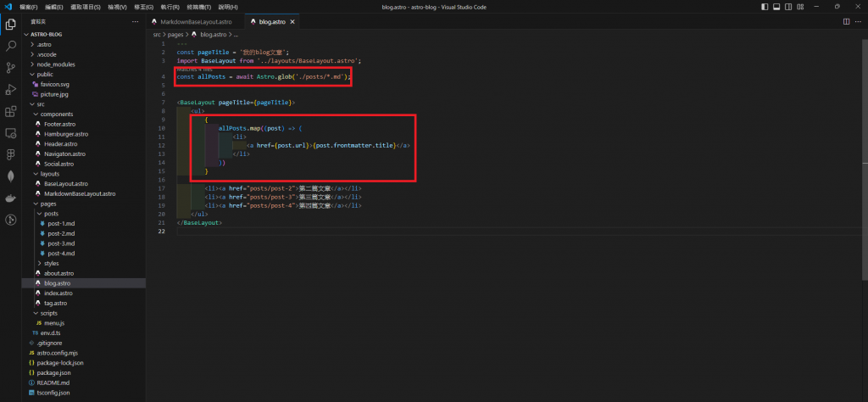Click the bottom Git icon in activity bar
The width and height of the screenshot is (868, 402).
coord(10,220)
